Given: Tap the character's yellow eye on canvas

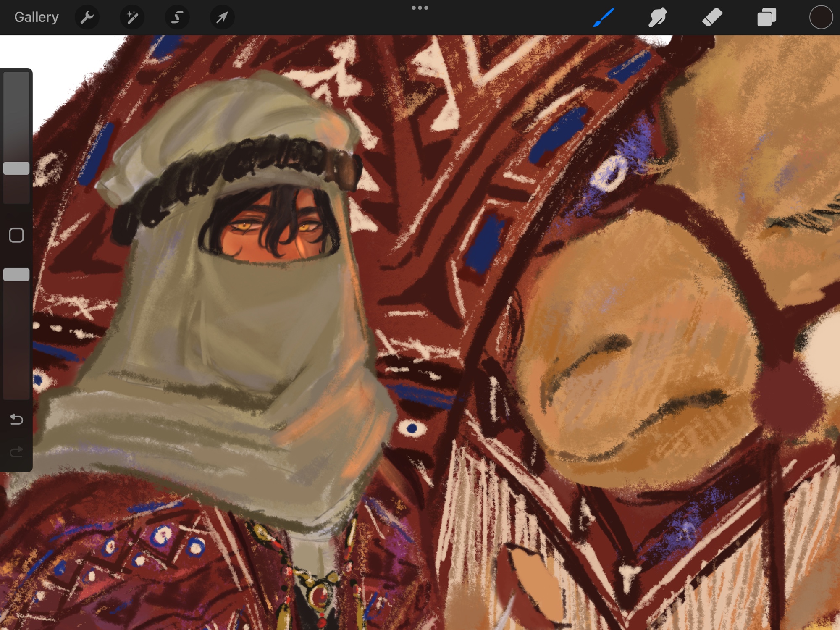Looking at the screenshot, I should (245, 227).
